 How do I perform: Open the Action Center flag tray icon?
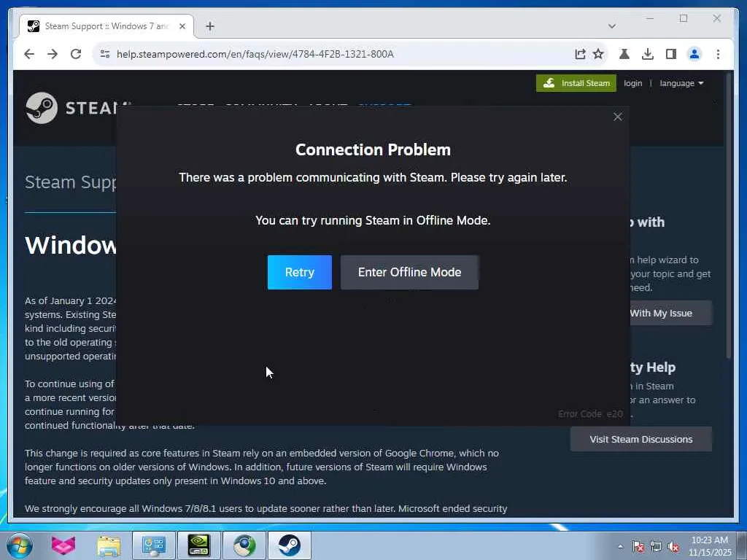638,546
